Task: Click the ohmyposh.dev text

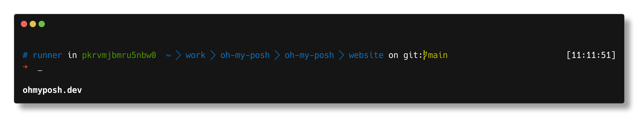Action: click(x=52, y=90)
